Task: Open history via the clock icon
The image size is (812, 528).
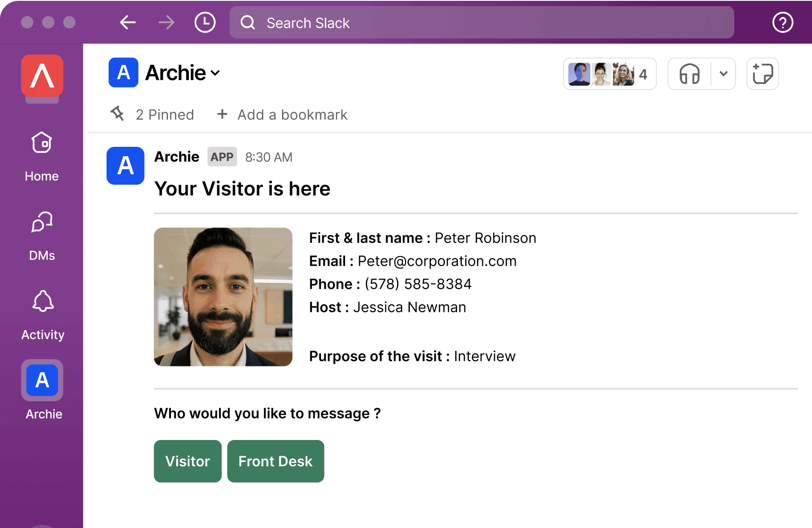Action: (x=205, y=22)
